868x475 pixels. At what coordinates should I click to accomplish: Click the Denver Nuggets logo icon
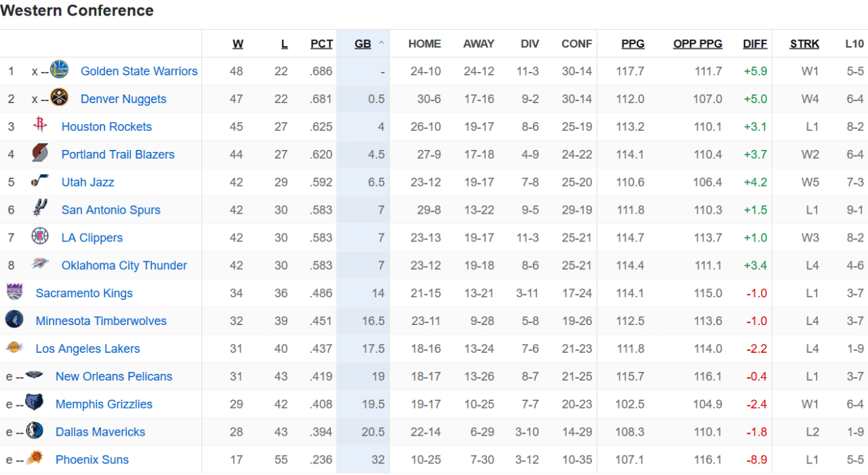[60, 98]
